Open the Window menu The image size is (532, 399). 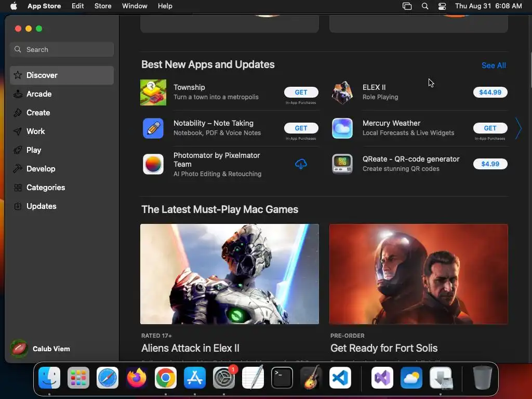[135, 6]
